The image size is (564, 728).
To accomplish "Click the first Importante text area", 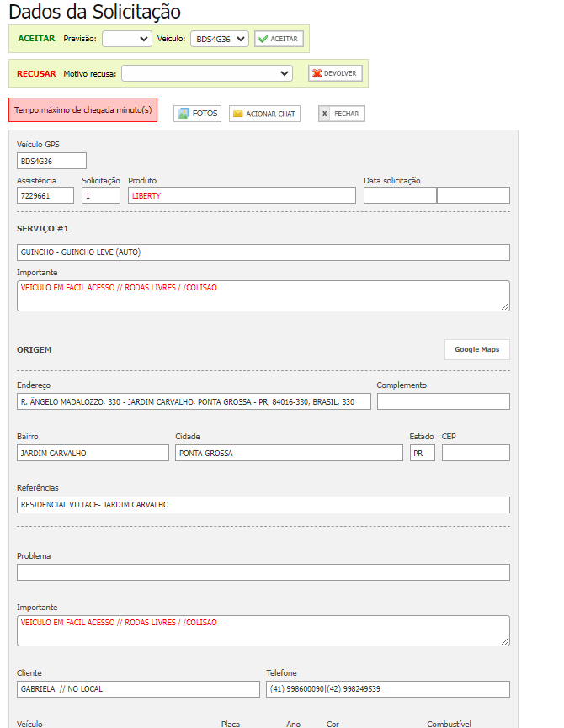I will (x=263, y=295).
